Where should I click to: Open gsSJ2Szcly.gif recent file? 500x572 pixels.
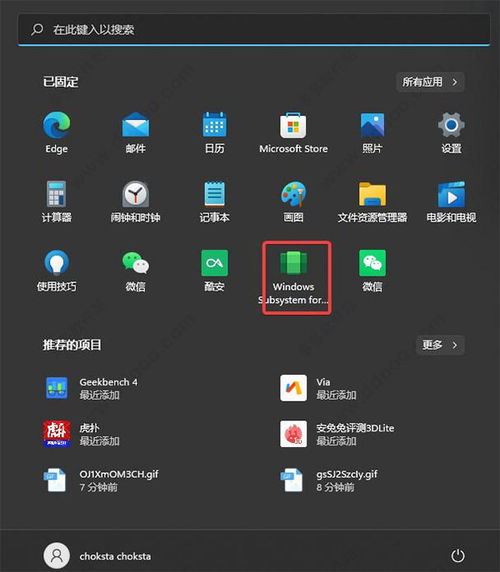click(x=329, y=480)
